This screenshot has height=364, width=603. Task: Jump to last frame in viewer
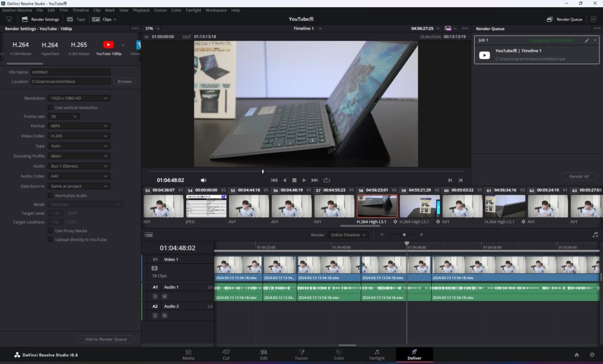pos(314,180)
